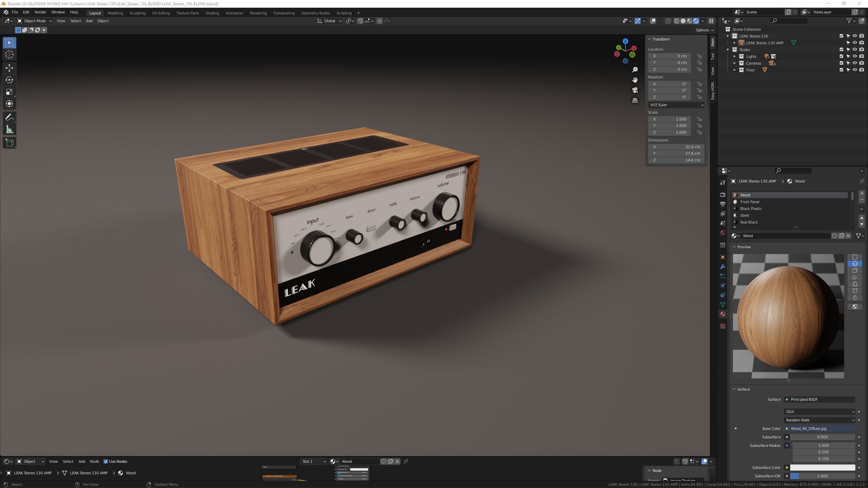Open the Random Walk subsurface method dropdown
The image size is (868, 488).
tap(820, 420)
